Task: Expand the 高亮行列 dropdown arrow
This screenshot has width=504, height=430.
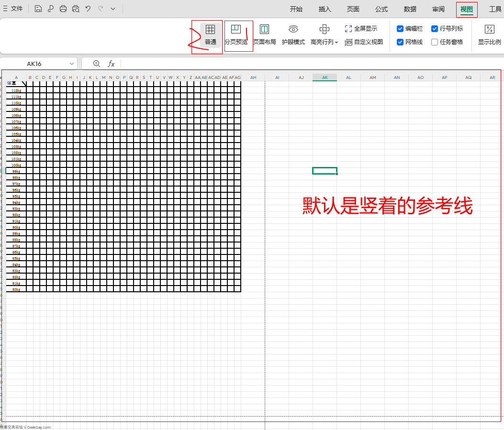Action: (x=336, y=42)
